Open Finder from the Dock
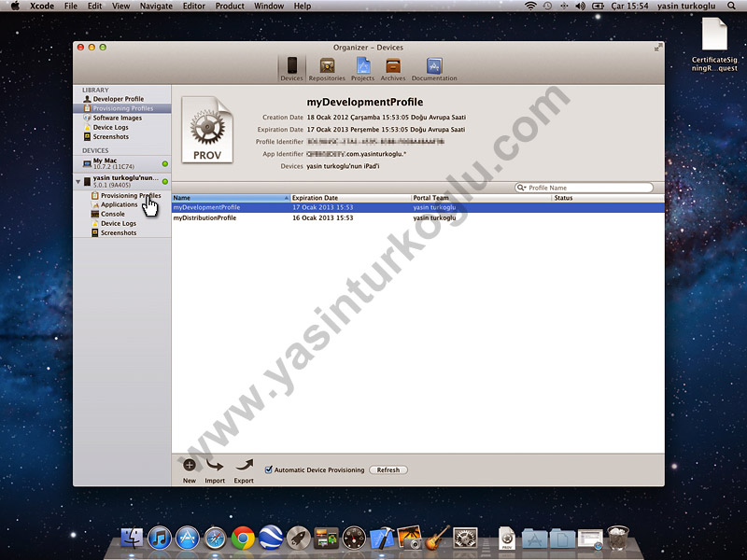The image size is (747, 560). point(132,538)
